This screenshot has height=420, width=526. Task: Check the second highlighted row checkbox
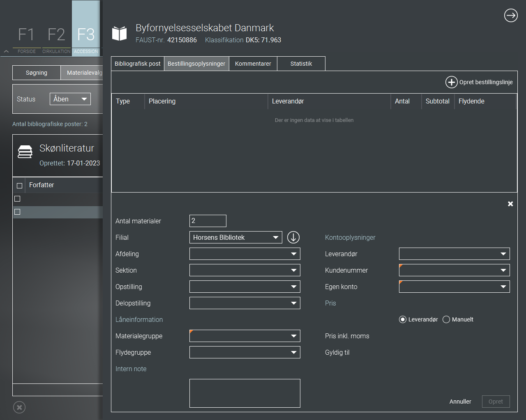[x=17, y=212]
